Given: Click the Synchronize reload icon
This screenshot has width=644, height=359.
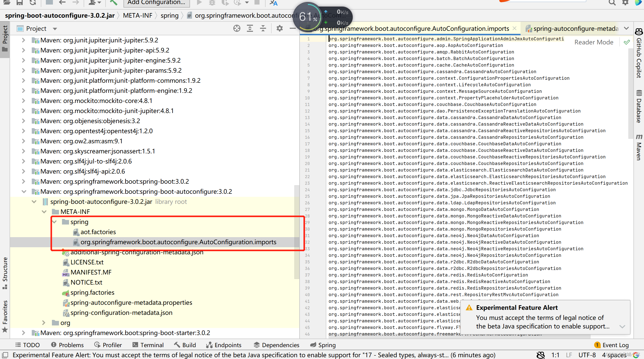Looking at the screenshot, I should (33, 3).
